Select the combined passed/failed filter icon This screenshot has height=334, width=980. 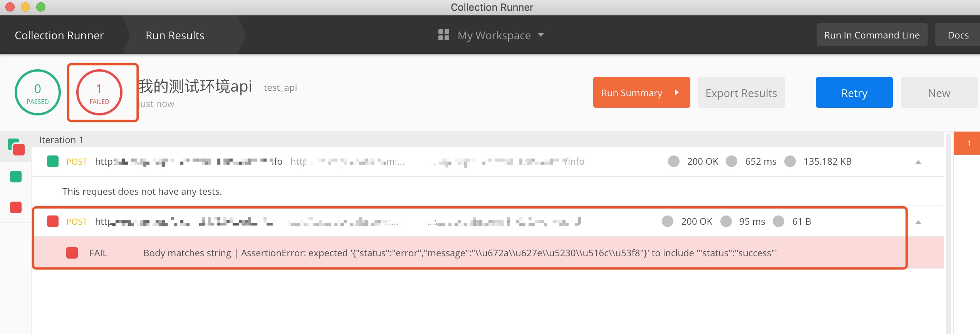click(16, 147)
